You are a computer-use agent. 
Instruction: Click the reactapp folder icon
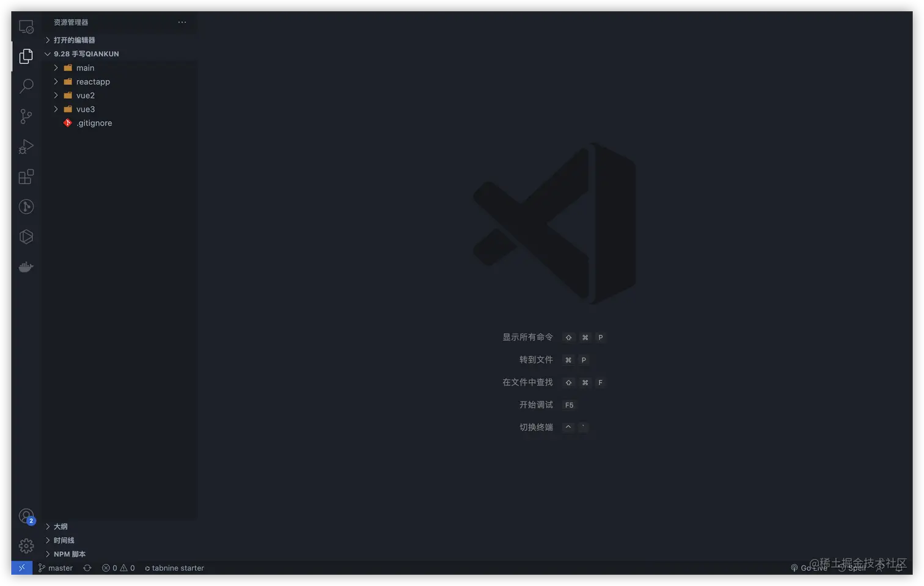[68, 81]
